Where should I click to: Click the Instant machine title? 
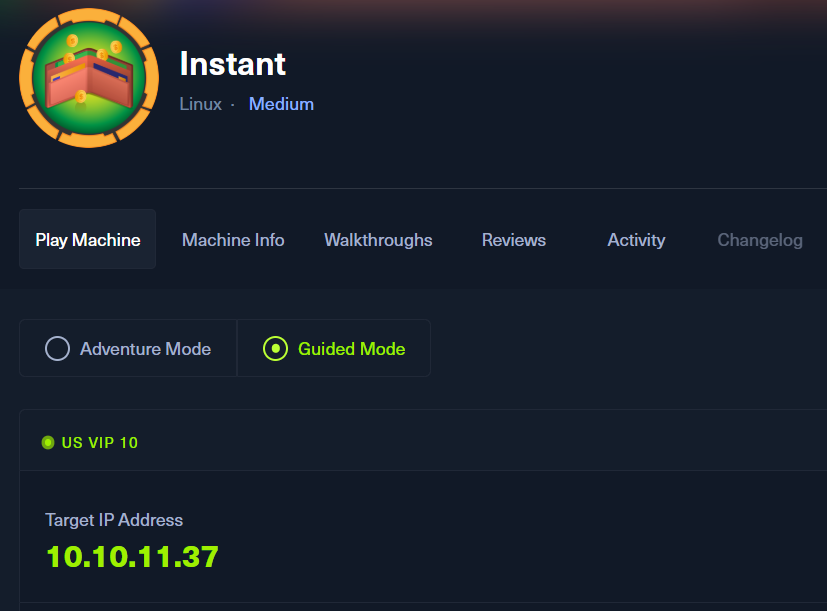[232, 64]
